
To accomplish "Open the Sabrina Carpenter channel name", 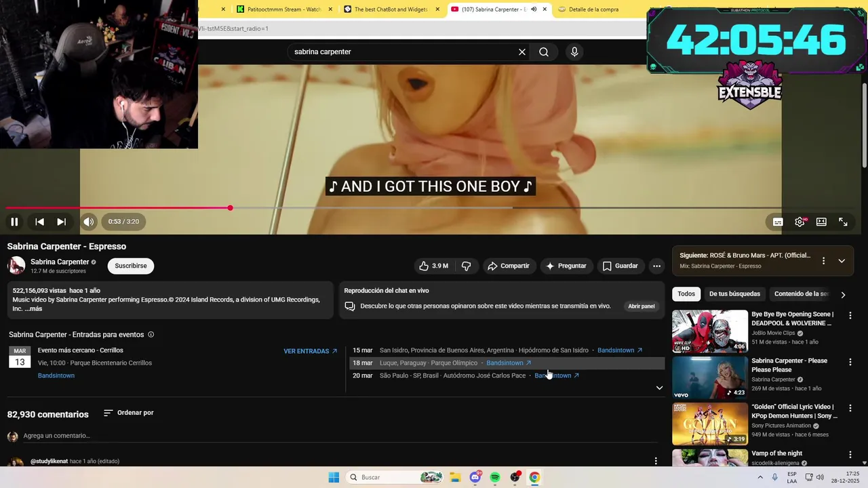I will click(60, 262).
